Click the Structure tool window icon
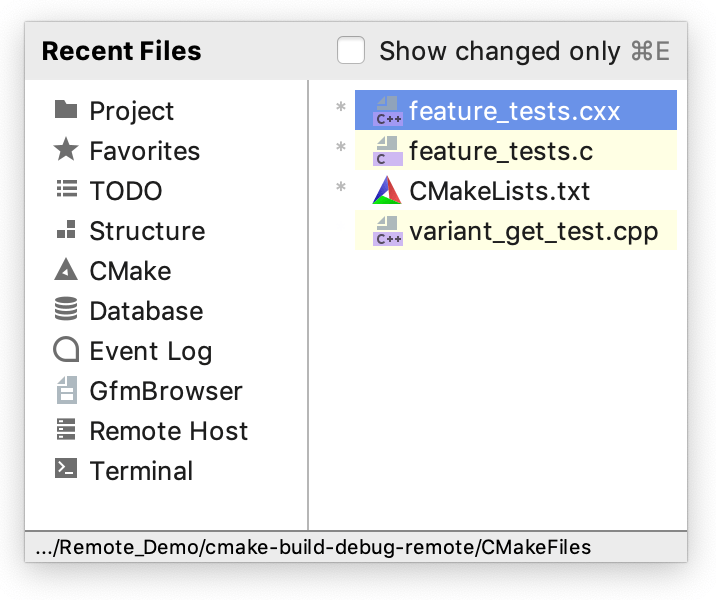The width and height of the screenshot is (723, 600). [x=66, y=231]
